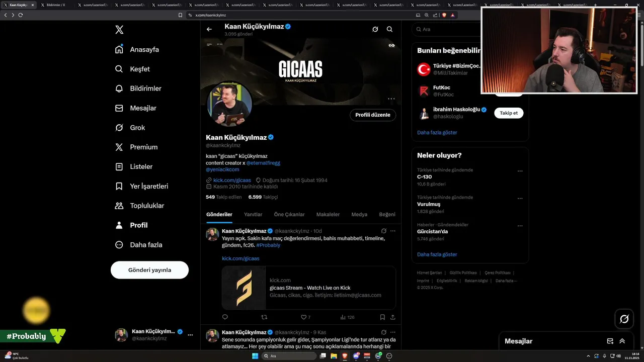The image size is (644, 362).
Task: Open Yer İşaretleri in the sidebar
Action: pyautogui.click(x=141, y=186)
